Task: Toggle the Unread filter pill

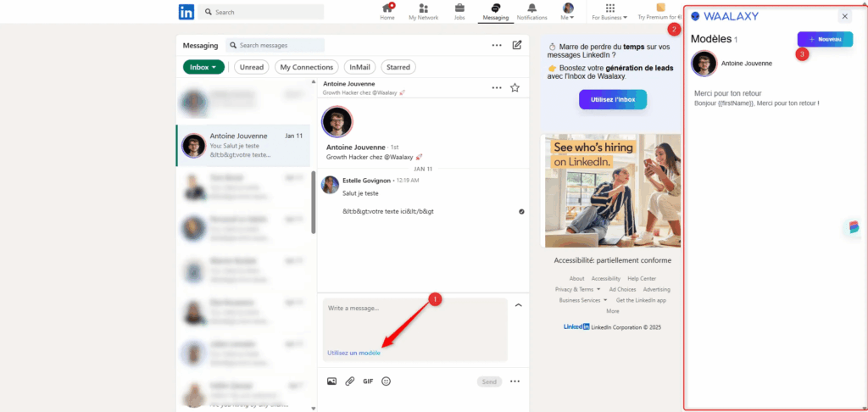Action: [252, 67]
